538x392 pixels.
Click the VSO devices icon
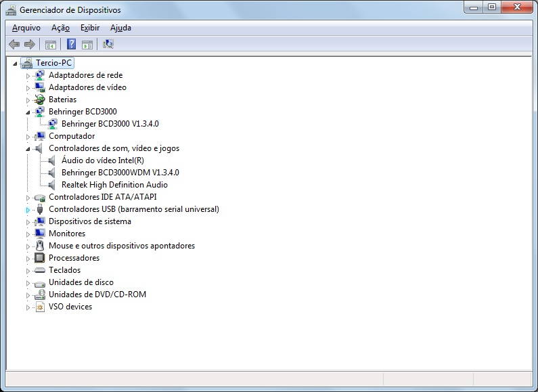coord(40,307)
